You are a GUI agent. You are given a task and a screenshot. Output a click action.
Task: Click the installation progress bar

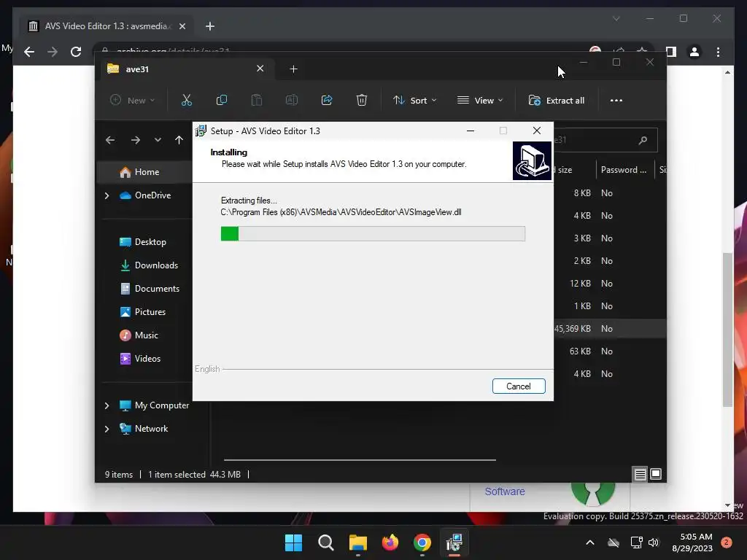coord(373,234)
